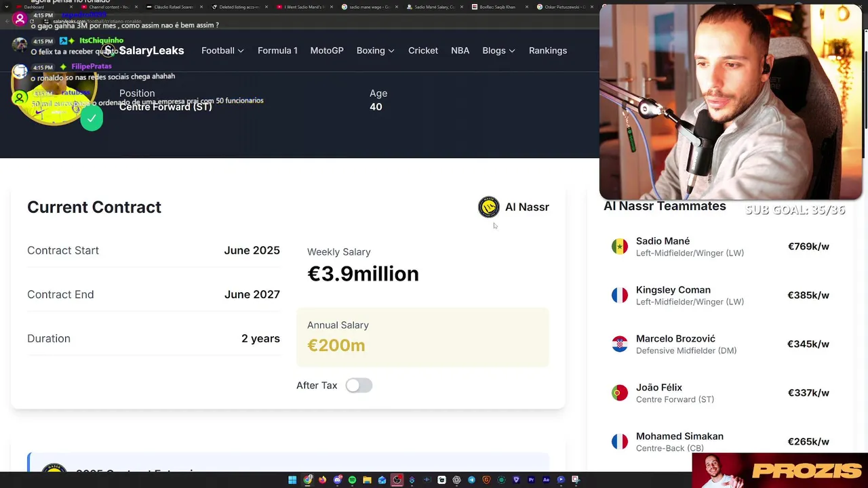Switch to sadio mane wage browser tab

(369, 7)
